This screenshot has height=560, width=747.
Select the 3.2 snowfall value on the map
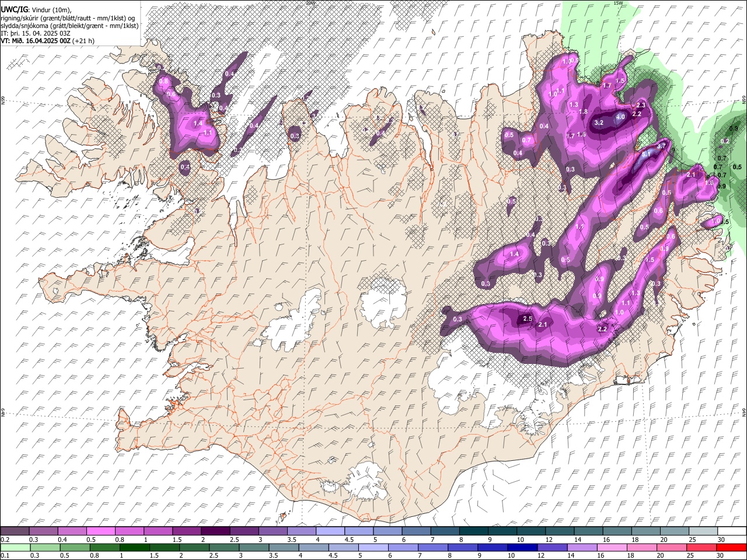click(x=599, y=123)
